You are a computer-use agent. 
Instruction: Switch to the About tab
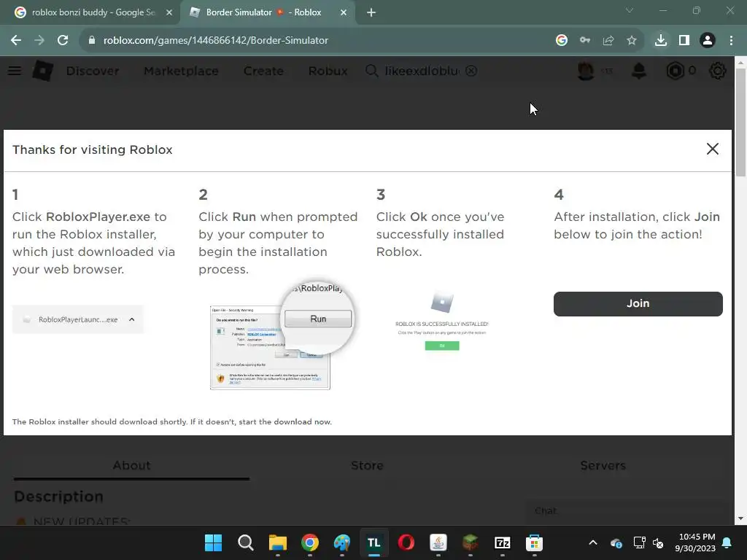[131, 465]
